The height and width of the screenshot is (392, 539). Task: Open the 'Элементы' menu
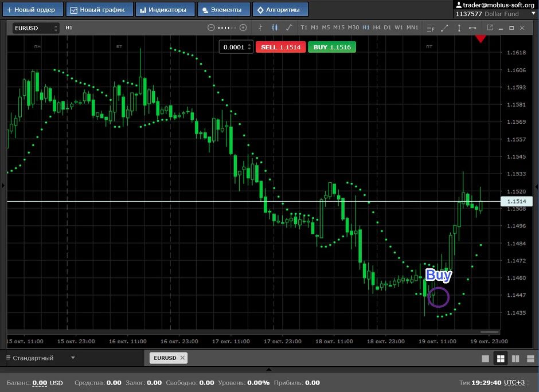[x=224, y=10]
